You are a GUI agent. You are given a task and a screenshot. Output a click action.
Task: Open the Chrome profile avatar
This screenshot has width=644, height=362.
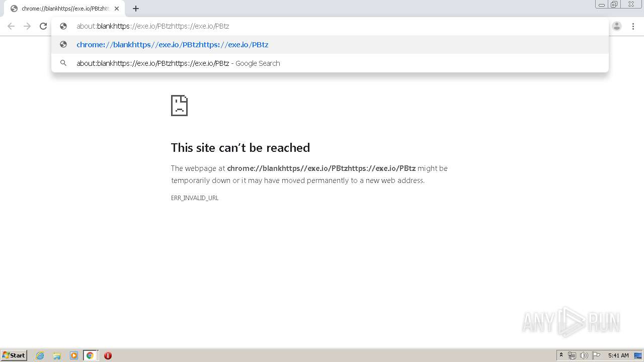pyautogui.click(x=617, y=26)
